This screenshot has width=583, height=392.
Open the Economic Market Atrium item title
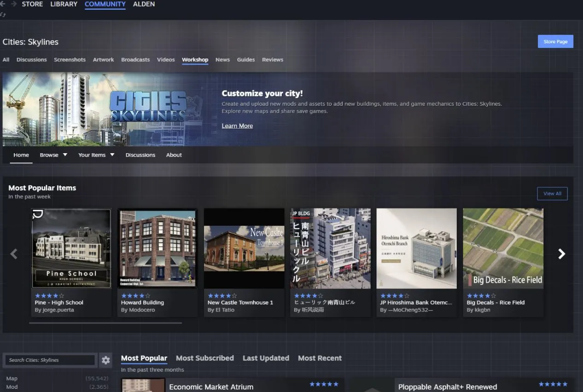coord(211,387)
